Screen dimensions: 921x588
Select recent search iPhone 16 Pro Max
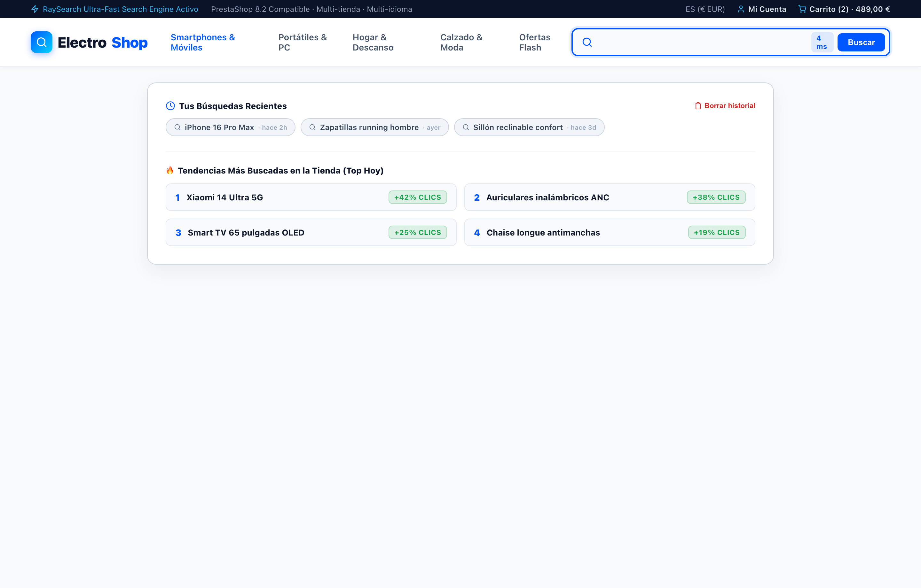[230, 127]
